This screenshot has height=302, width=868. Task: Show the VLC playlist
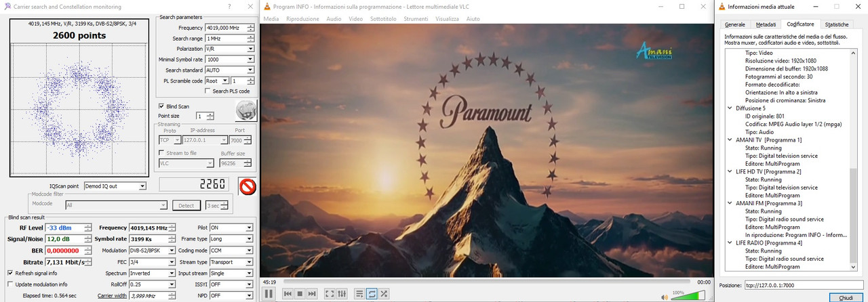coord(359,293)
